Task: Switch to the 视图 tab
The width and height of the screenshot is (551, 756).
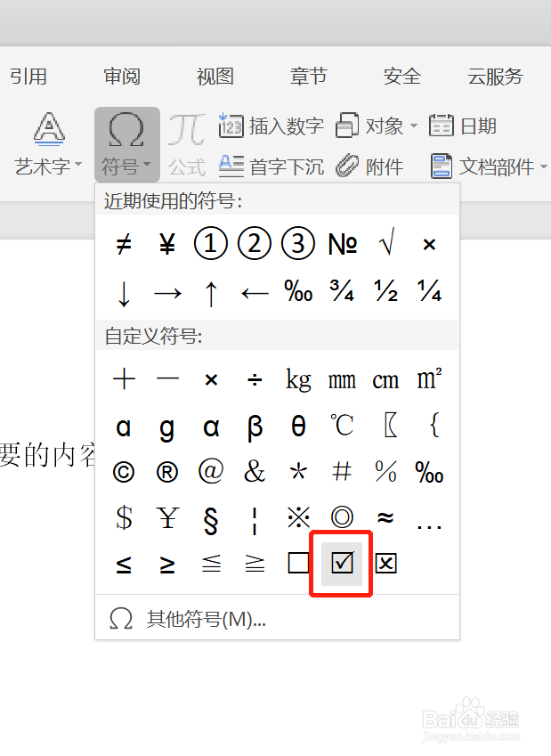Action: 215,77
